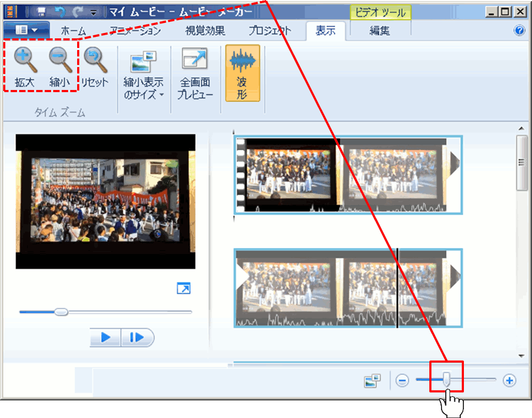Click the minus button beside zoom slider

coord(403,380)
